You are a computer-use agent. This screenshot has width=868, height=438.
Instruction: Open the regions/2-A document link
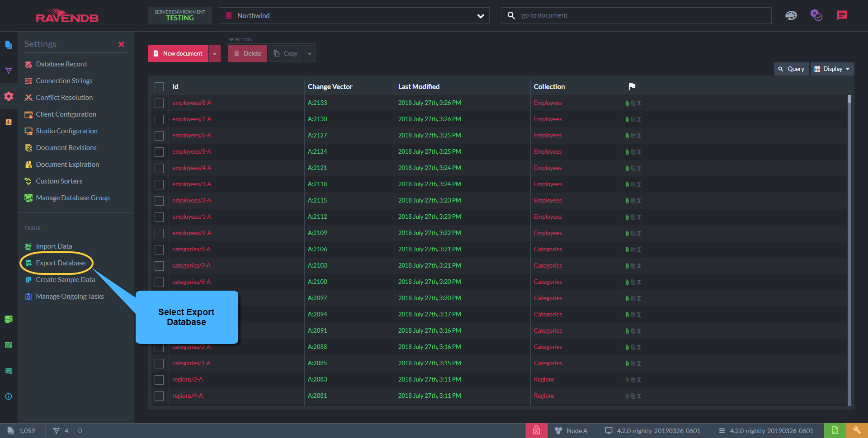pyautogui.click(x=188, y=379)
